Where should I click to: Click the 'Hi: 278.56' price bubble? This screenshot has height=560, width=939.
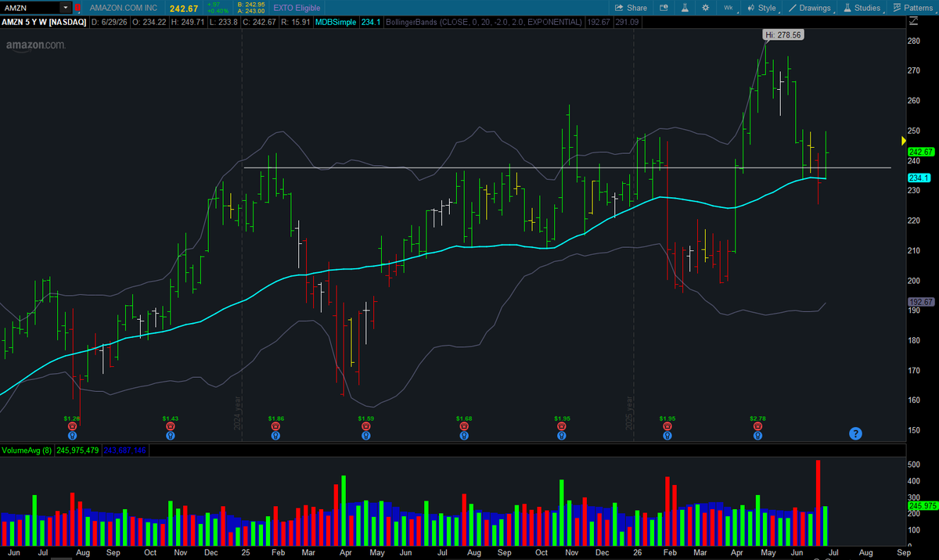783,35
